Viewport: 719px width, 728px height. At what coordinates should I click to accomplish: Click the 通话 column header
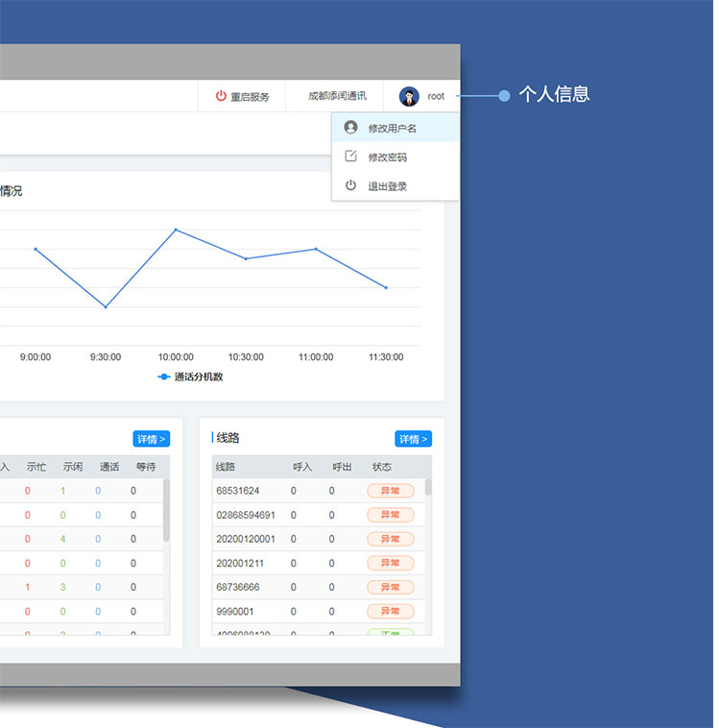click(x=109, y=467)
